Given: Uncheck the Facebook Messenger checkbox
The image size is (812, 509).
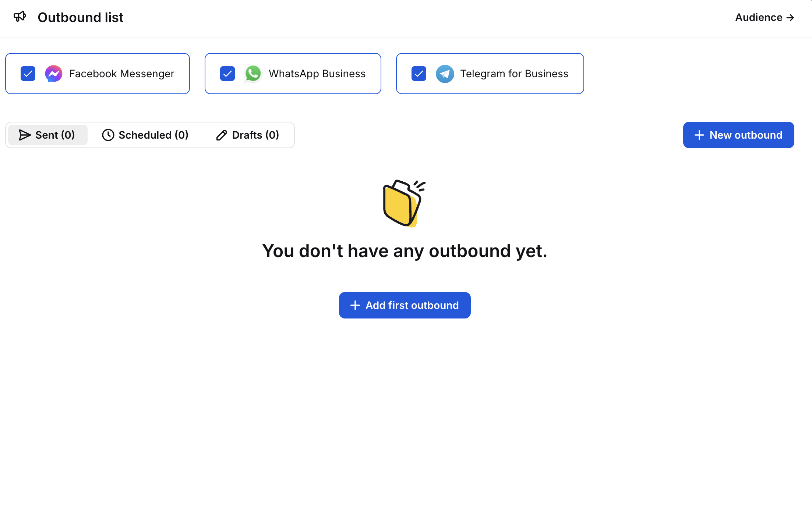Looking at the screenshot, I should (x=28, y=74).
